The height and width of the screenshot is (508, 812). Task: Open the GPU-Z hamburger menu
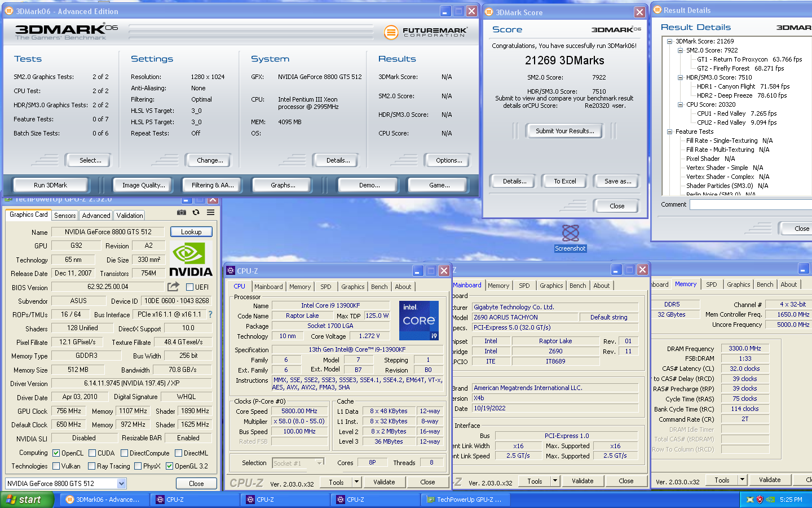pos(210,213)
